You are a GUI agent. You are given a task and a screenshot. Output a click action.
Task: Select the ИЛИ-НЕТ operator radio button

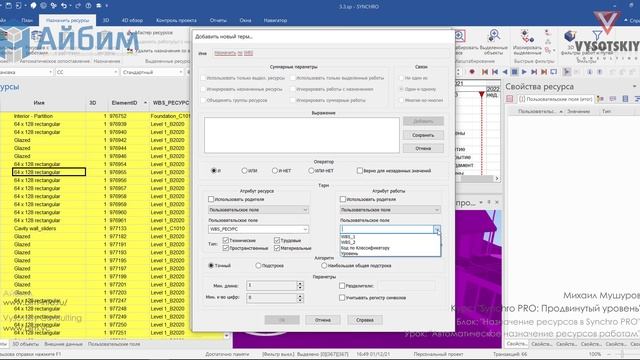(x=311, y=171)
